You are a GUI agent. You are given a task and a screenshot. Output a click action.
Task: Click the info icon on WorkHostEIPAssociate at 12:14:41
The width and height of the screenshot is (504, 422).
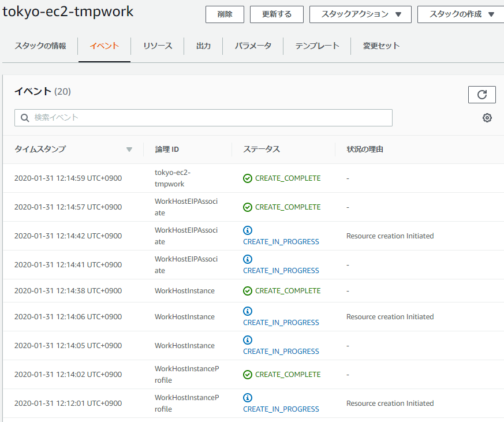[248, 259]
